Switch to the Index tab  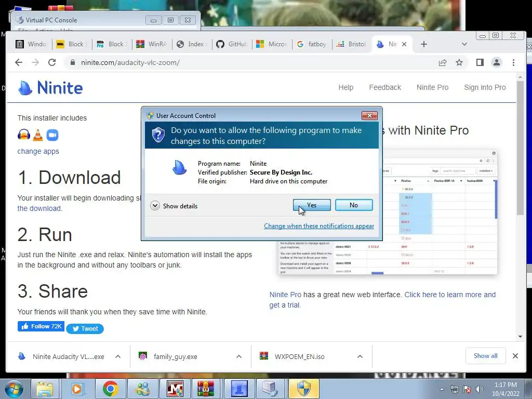[192, 44]
